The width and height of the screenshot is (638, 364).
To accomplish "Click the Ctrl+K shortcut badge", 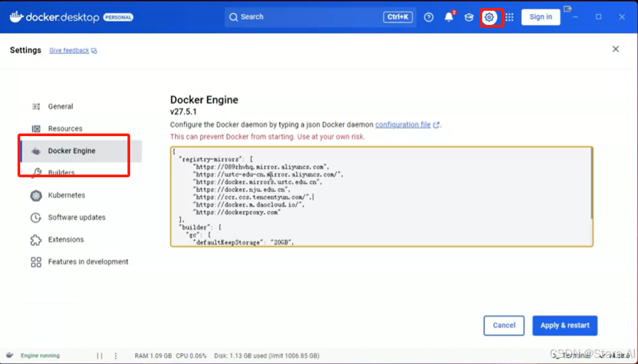I will [397, 17].
